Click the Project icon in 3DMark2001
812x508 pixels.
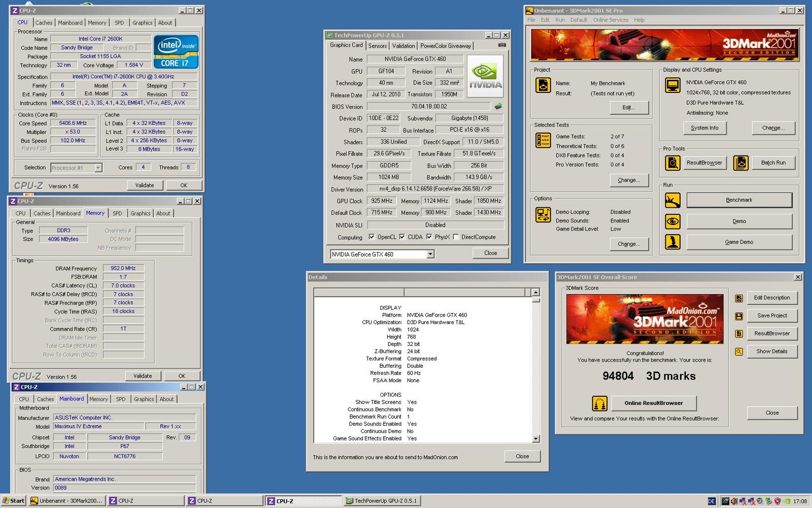point(543,85)
